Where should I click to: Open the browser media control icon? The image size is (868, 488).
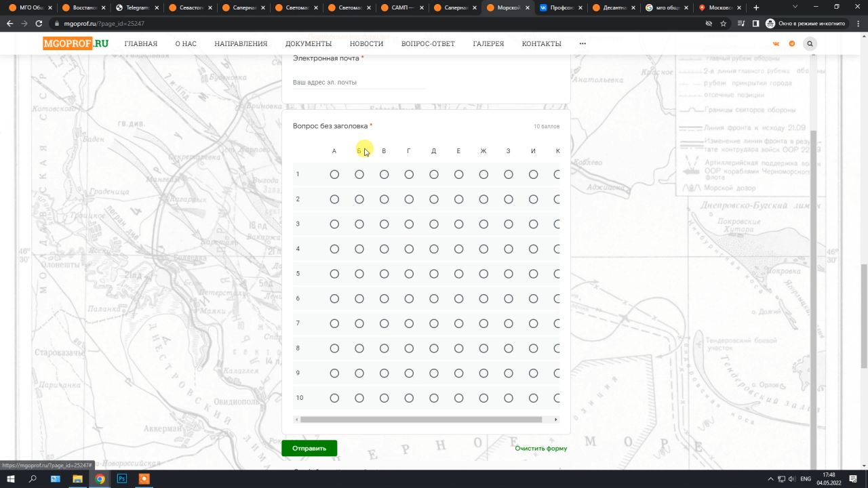click(x=740, y=24)
